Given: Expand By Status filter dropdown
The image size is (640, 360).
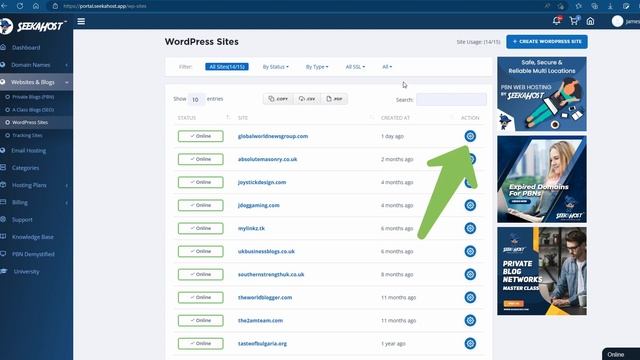Looking at the screenshot, I should tap(276, 67).
